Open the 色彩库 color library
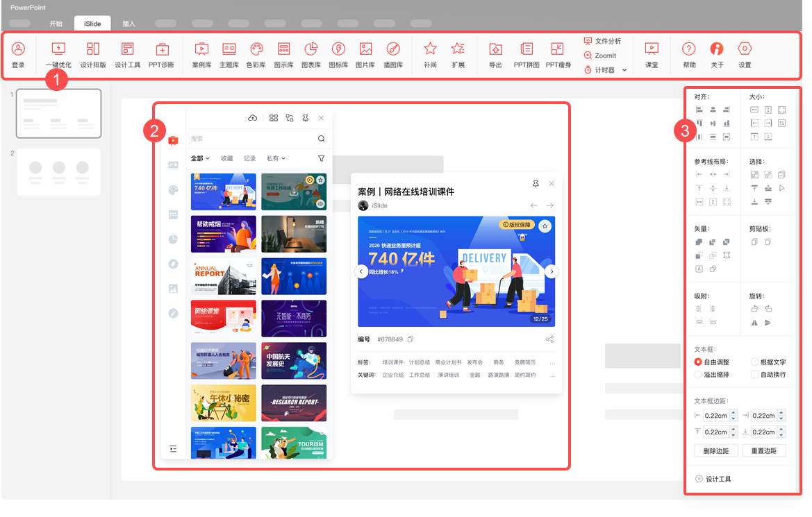The image size is (812, 517). pos(256,55)
